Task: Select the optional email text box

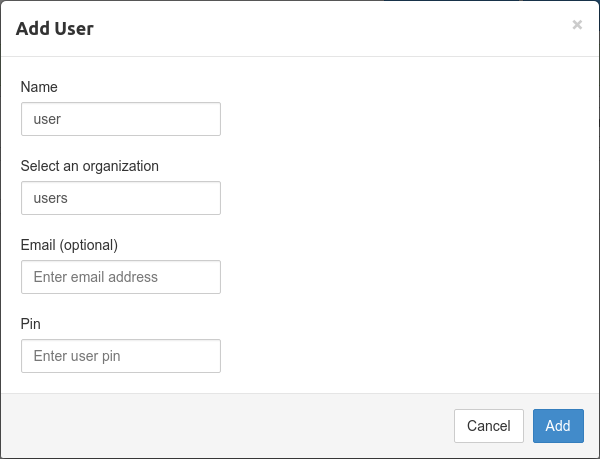Action: tap(121, 277)
